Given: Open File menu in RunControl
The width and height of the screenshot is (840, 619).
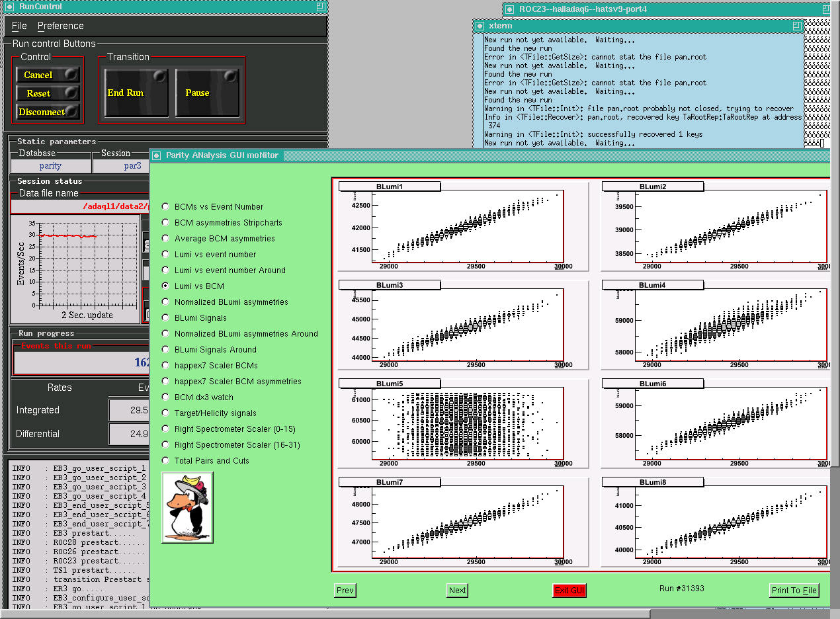Looking at the screenshot, I should [20, 26].
